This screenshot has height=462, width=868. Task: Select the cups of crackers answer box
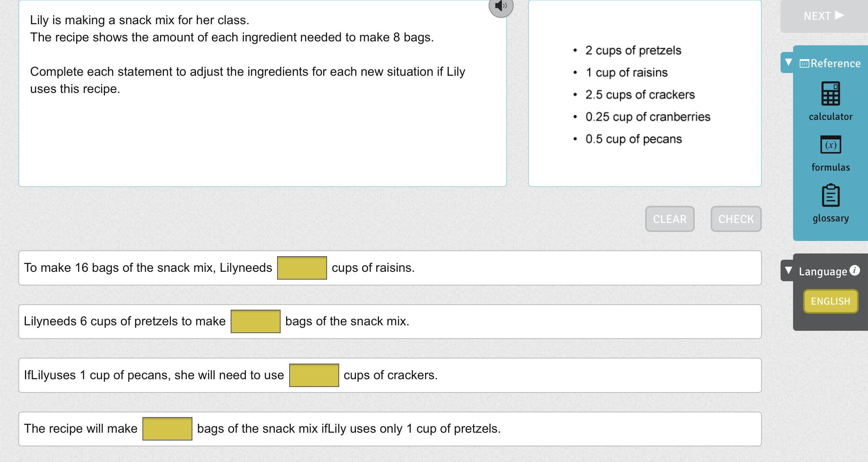(x=314, y=375)
